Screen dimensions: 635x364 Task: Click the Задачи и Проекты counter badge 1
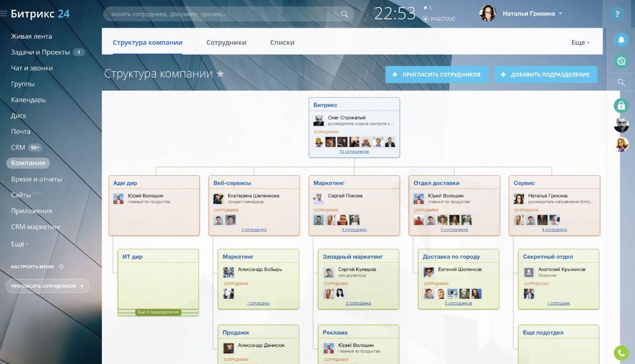[x=79, y=52]
